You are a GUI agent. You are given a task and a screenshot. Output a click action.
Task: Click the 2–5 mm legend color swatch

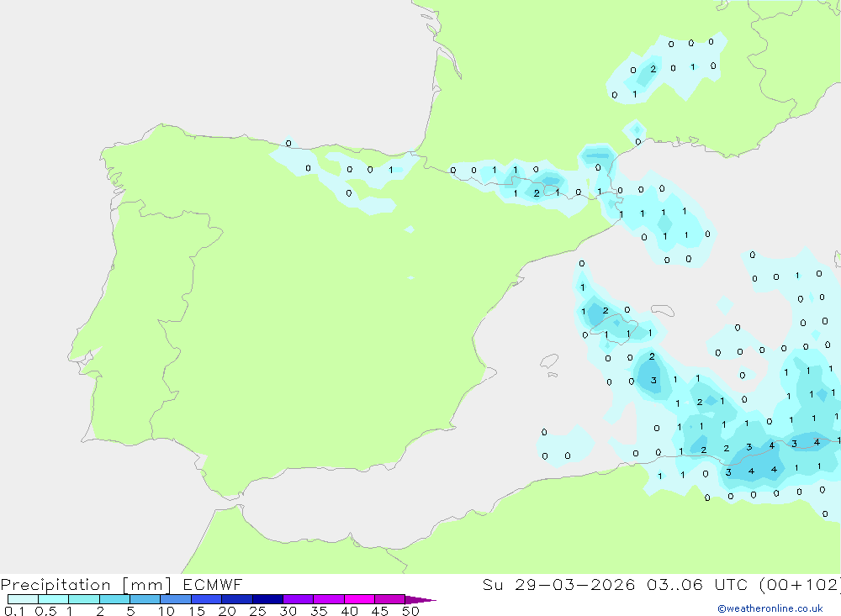(x=114, y=599)
